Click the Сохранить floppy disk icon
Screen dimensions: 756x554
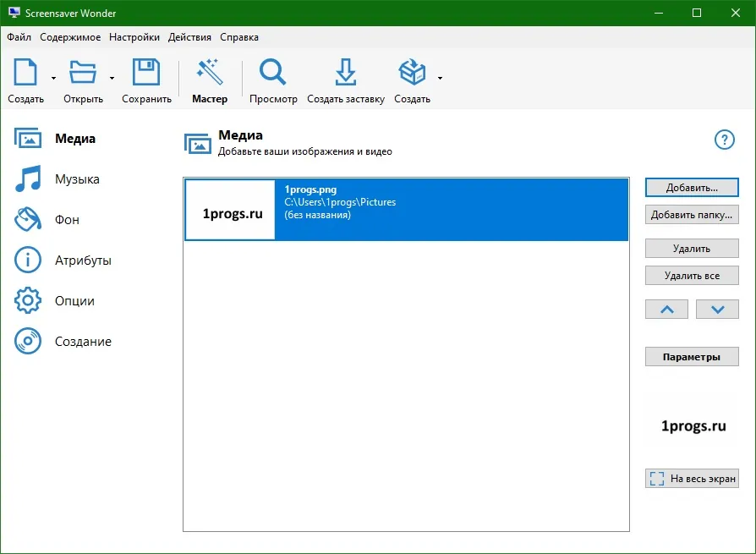click(x=146, y=72)
